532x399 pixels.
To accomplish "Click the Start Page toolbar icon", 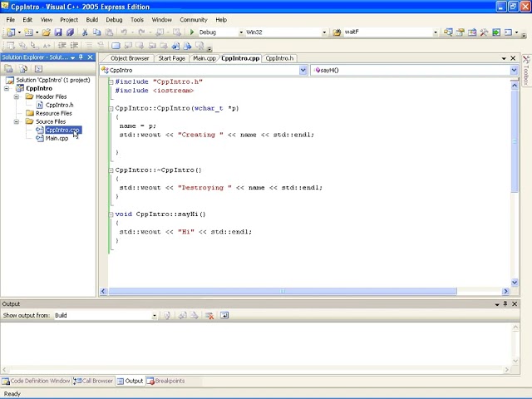I will coord(496,32).
